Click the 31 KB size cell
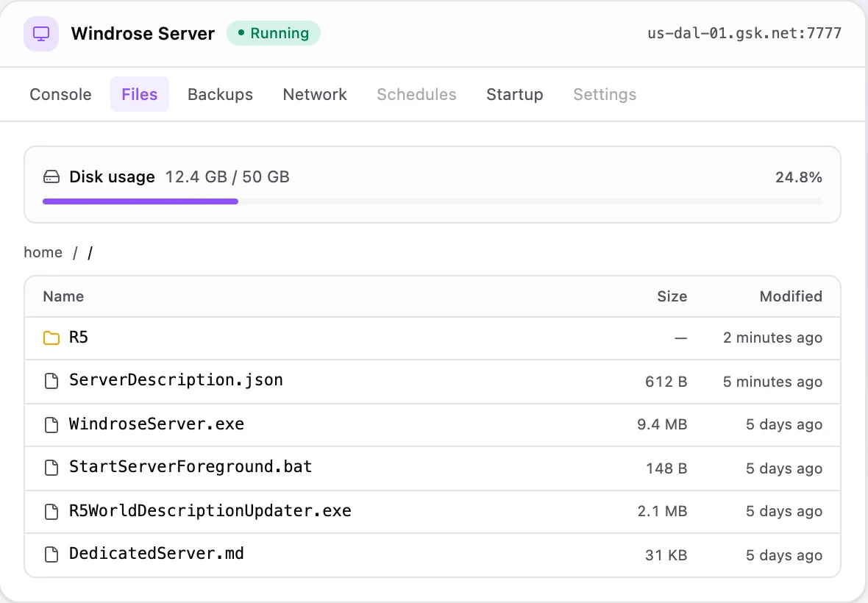The height and width of the screenshot is (603, 868). [666, 555]
